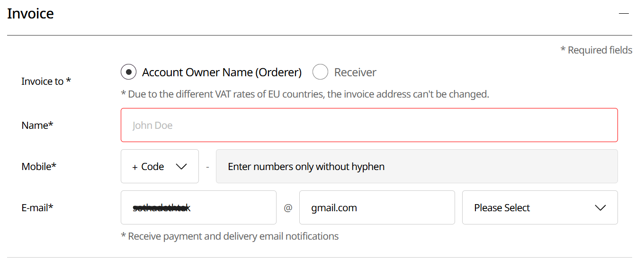Focus the e-mail username field
The width and height of the screenshot is (644, 269).
(x=198, y=207)
